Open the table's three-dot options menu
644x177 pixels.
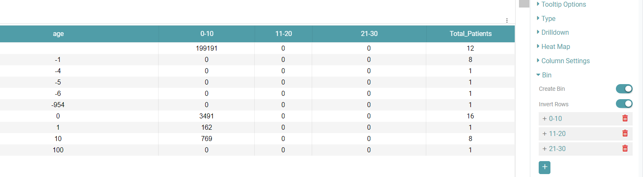pos(507,21)
